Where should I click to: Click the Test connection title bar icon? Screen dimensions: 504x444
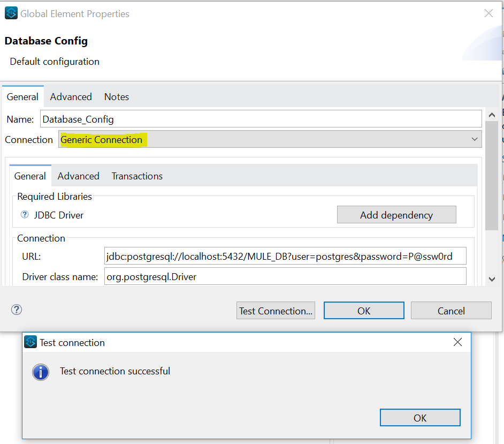tap(31, 342)
